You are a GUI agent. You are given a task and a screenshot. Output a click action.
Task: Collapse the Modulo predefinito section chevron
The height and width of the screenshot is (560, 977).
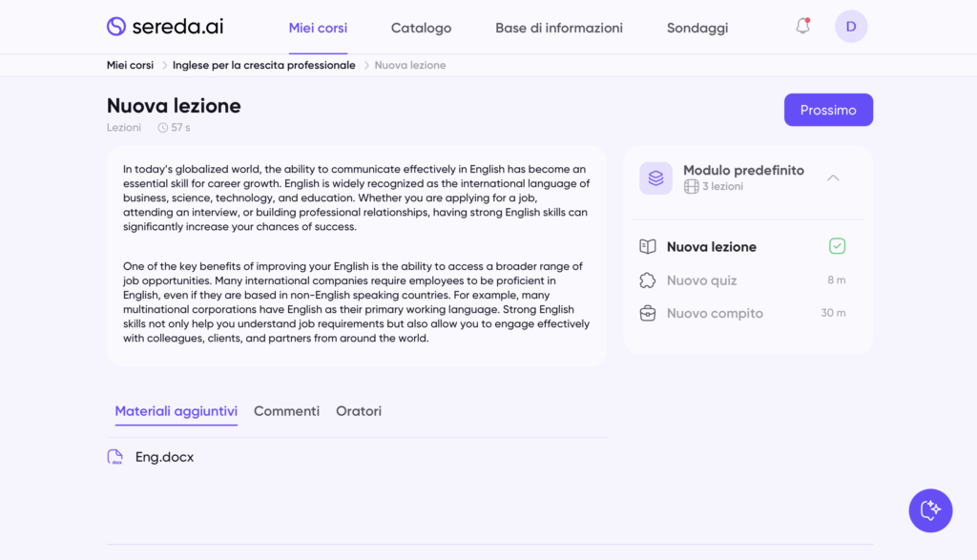(833, 178)
